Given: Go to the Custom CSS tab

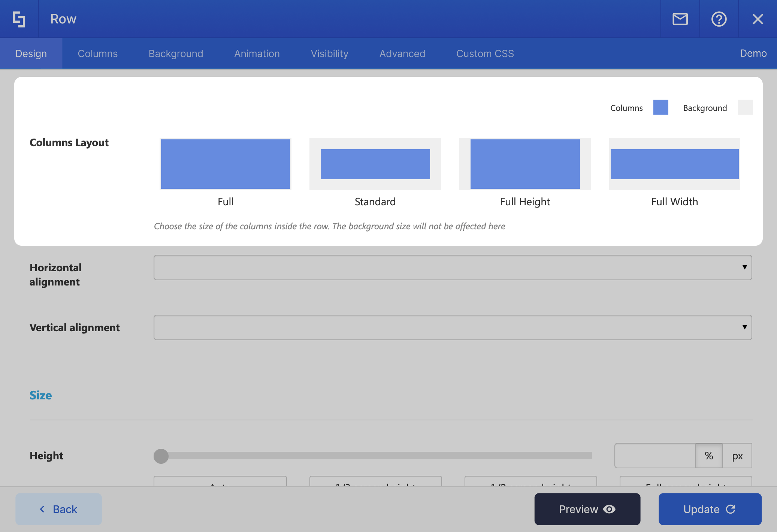Looking at the screenshot, I should [x=485, y=54].
